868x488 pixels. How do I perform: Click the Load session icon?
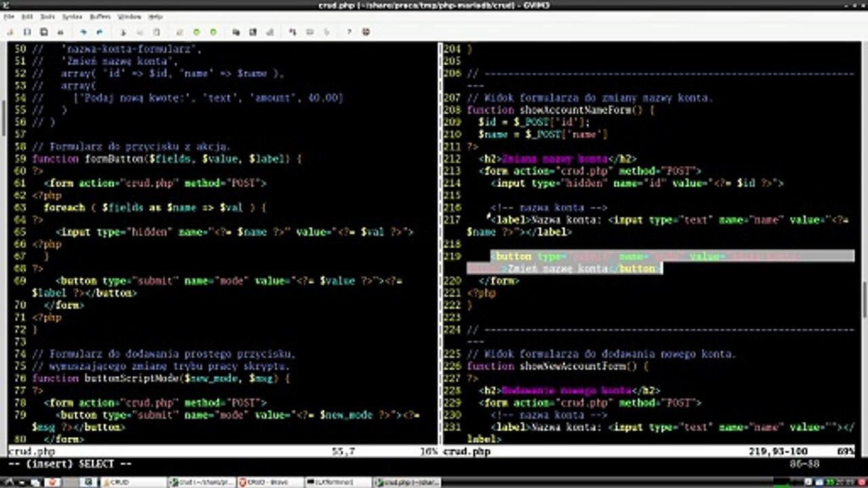point(236,32)
